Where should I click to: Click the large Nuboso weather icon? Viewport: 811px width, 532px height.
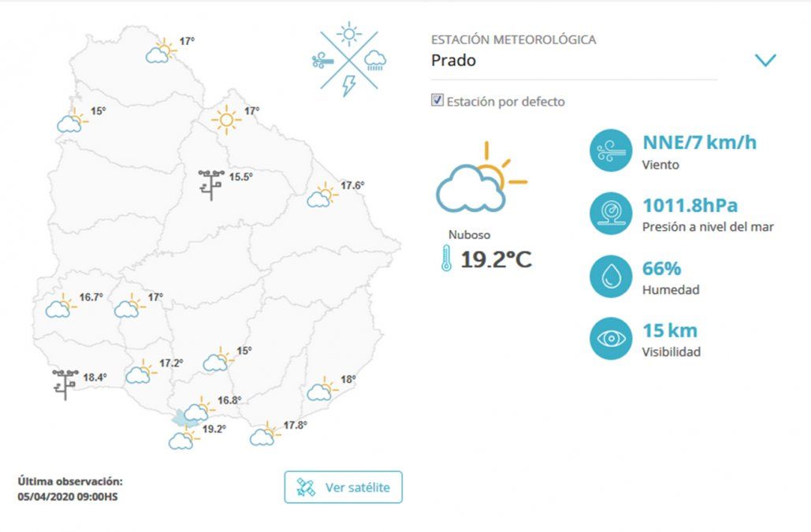480,180
